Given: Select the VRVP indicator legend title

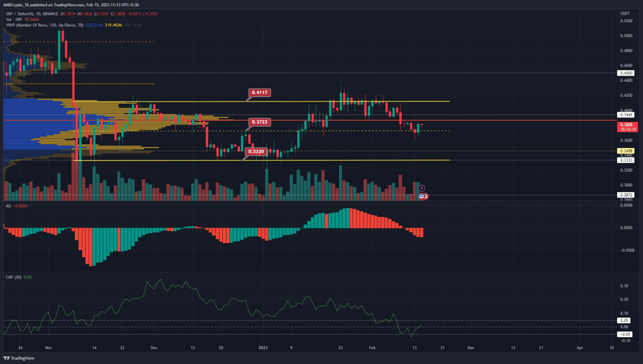Looking at the screenshot, I should pyautogui.click(x=44, y=25).
